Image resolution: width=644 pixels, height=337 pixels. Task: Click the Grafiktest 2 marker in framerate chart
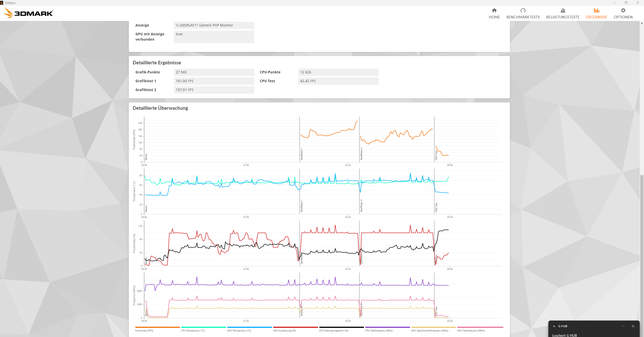click(361, 154)
